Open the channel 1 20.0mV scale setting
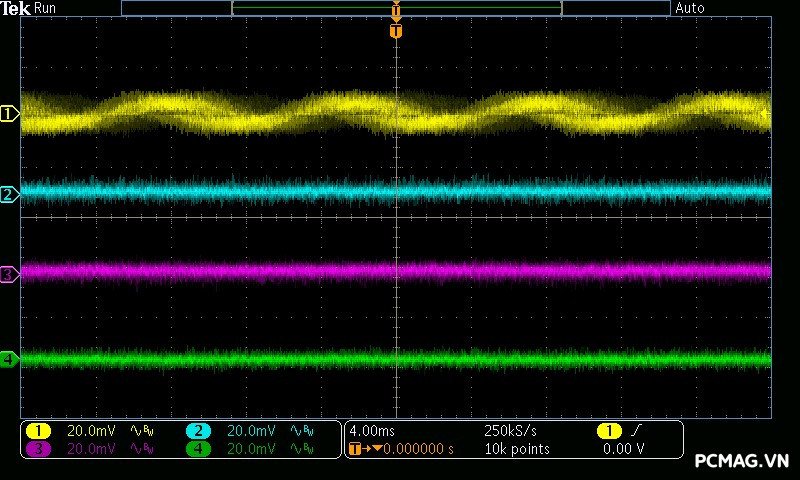 coord(91,431)
